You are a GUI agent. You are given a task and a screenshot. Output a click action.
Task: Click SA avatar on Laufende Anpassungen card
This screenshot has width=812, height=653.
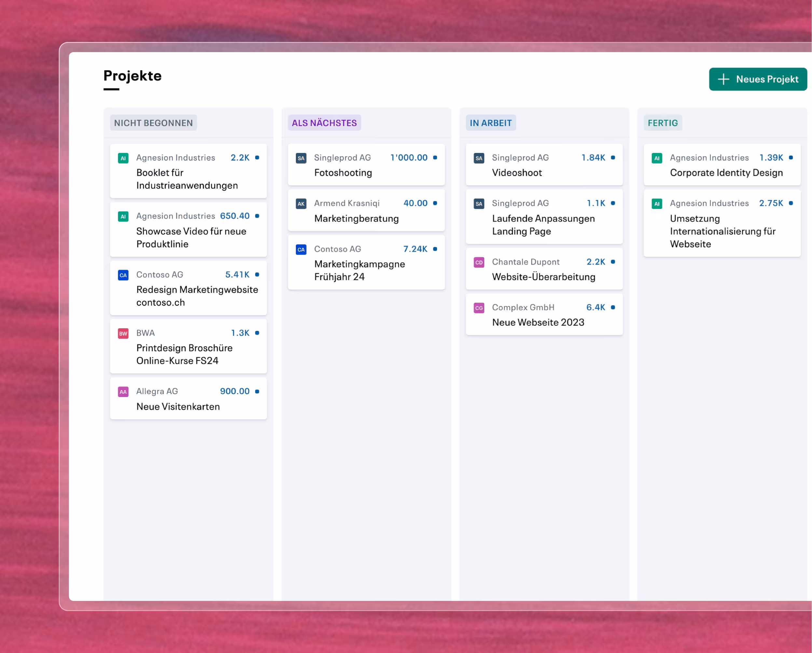click(479, 204)
